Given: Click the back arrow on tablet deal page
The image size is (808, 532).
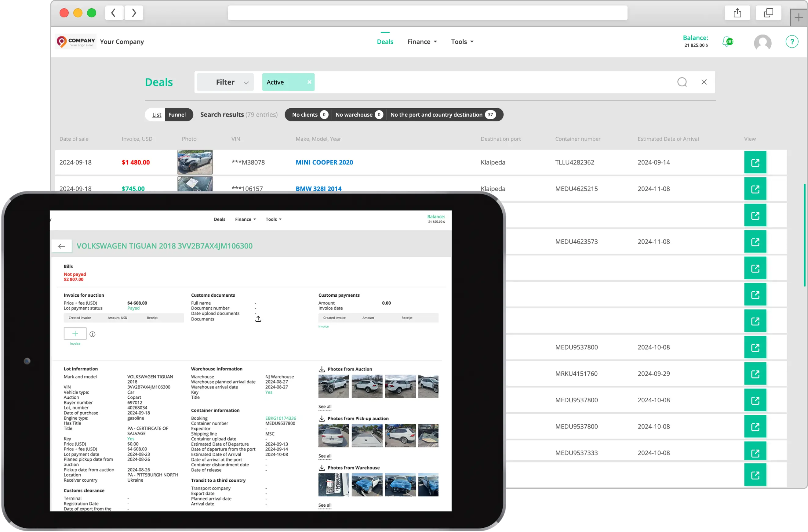Looking at the screenshot, I should coord(61,246).
